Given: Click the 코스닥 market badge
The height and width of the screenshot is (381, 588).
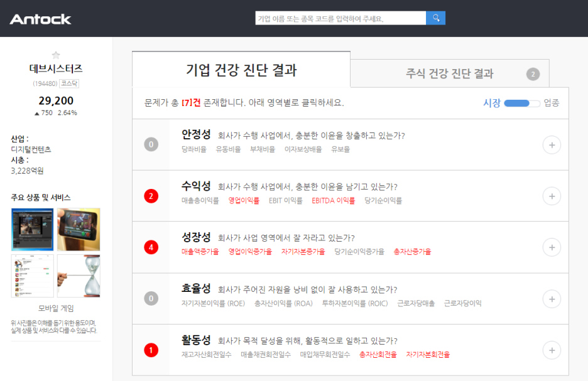Looking at the screenshot, I should [69, 83].
